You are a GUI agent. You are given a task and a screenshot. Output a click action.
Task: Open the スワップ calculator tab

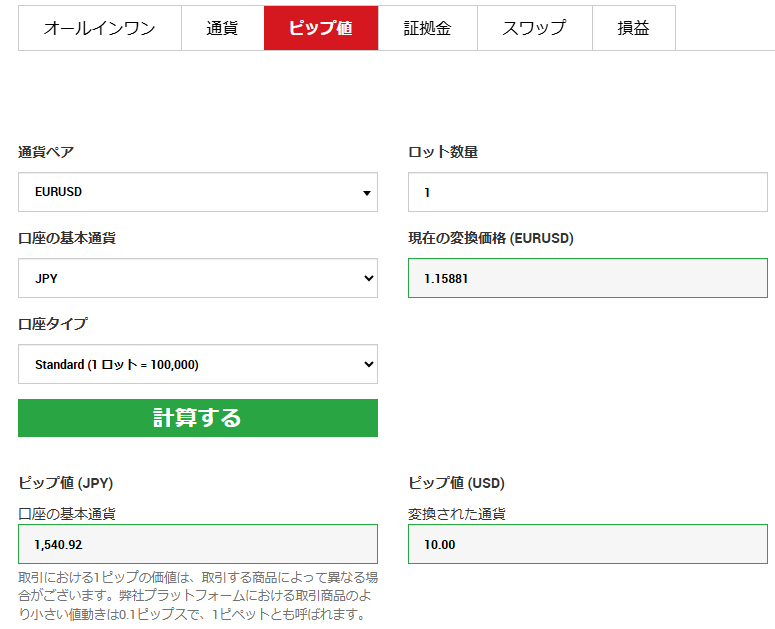pos(534,28)
